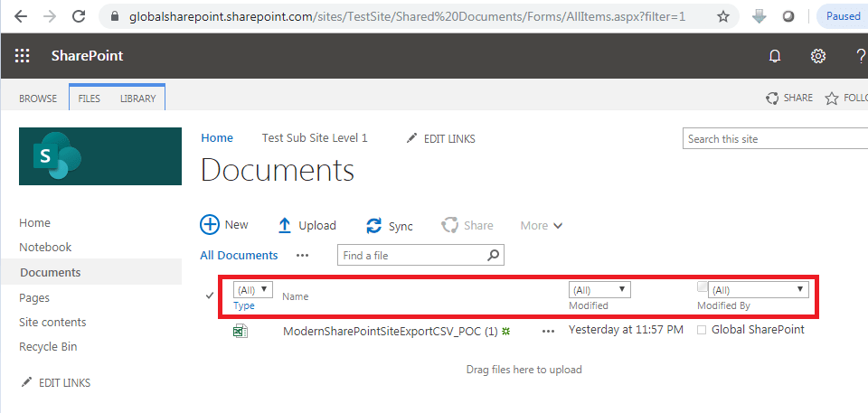This screenshot has height=413, width=868.
Task: Sort by Name column header
Action: tap(295, 296)
